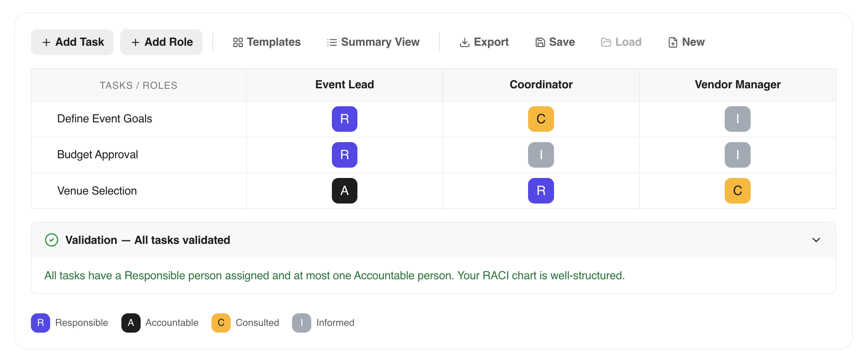The height and width of the screenshot is (364, 868).
Task: Click the plus icon on Add Role
Action: click(135, 42)
